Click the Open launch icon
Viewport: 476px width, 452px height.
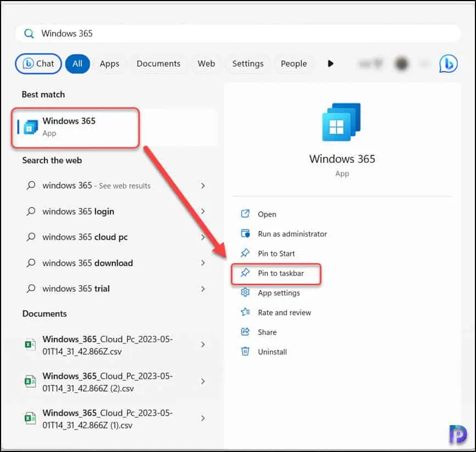[245, 214]
